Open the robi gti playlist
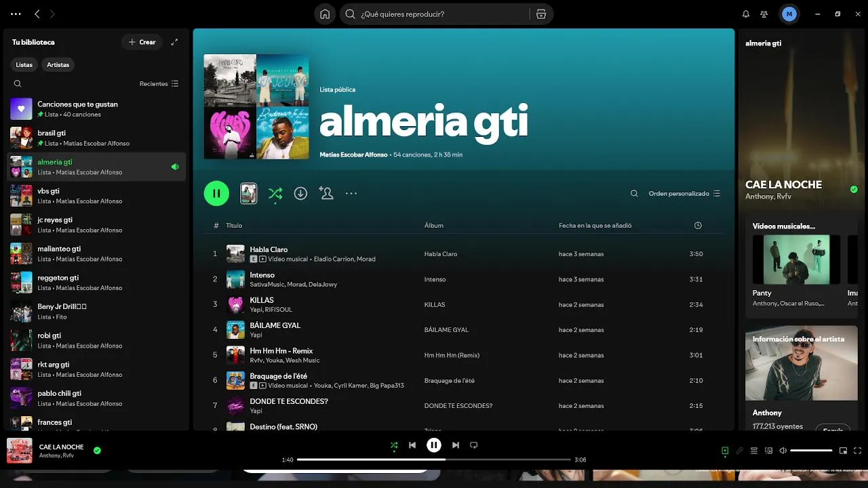Viewport: 868px width, 488px height. point(96,340)
